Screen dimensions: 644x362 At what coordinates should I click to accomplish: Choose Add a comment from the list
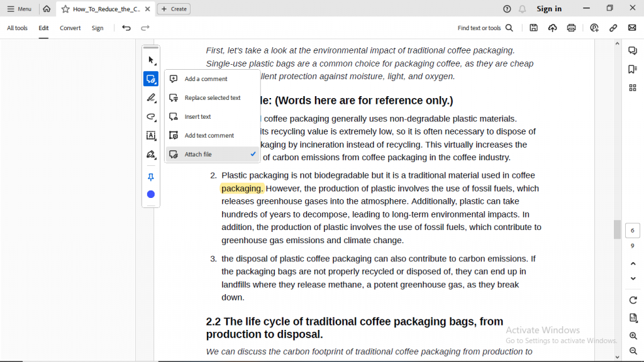pyautogui.click(x=206, y=79)
